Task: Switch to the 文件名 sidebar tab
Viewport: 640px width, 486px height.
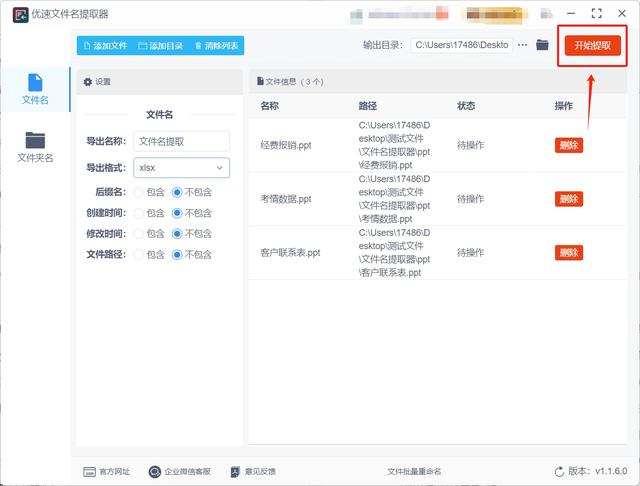Action: click(x=35, y=89)
